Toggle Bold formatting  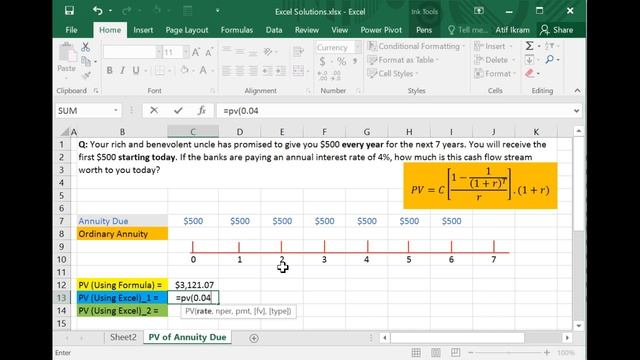[109, 70]
